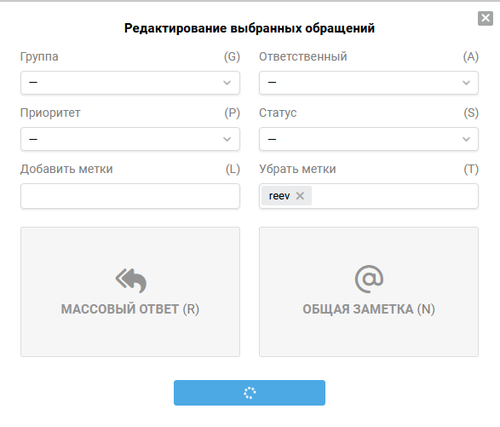This screenshot has height=427, width=500.
Task: Open the Ответственный dropdown
Action: tap(369, 83)
